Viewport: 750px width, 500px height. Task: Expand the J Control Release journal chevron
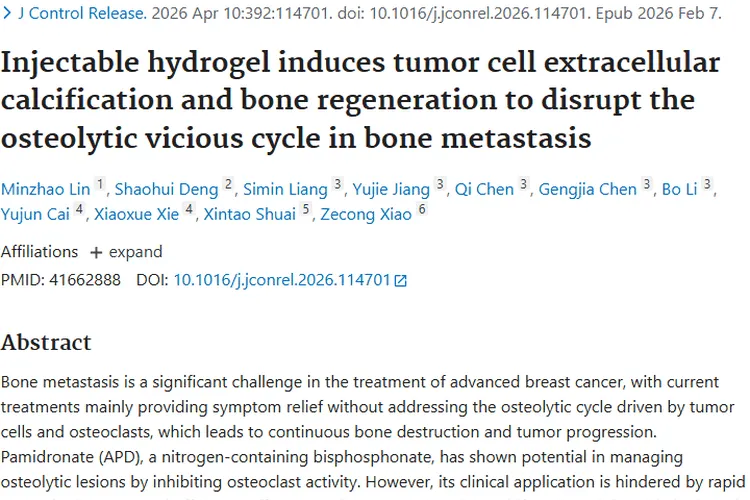8,14
